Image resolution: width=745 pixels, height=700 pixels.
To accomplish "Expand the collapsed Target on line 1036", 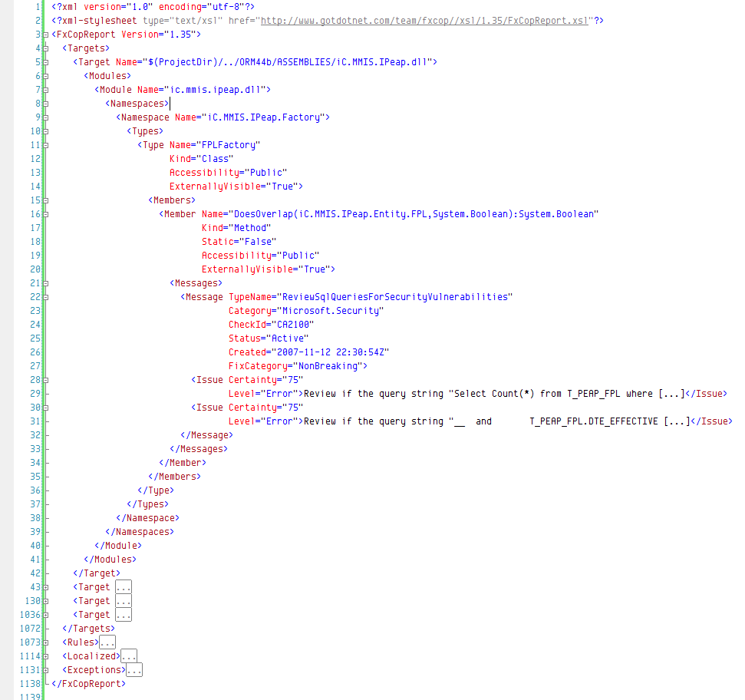I will pos(45,615).
